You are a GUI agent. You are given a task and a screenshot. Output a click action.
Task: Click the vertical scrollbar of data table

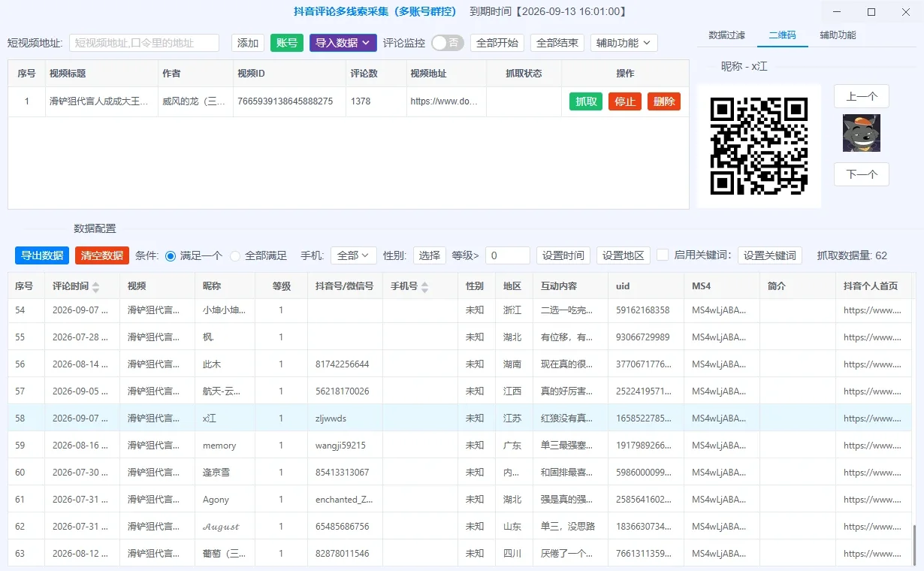914,544
